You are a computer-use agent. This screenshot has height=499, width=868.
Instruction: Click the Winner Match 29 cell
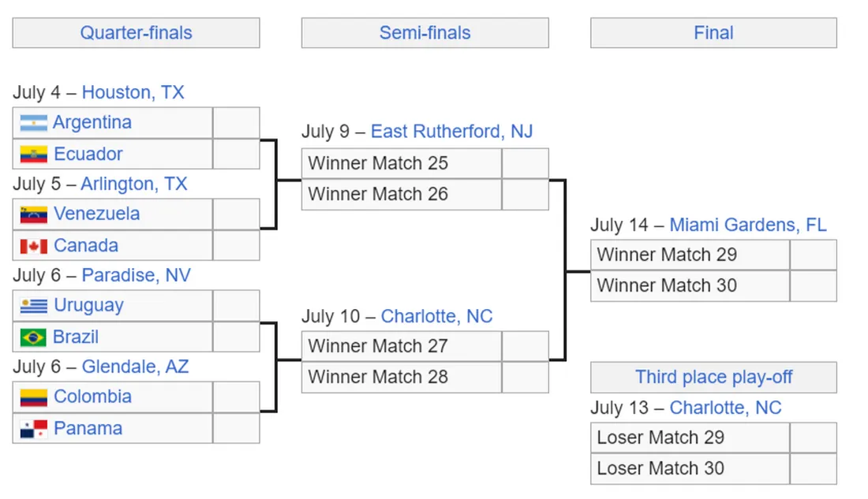[690, 255]
